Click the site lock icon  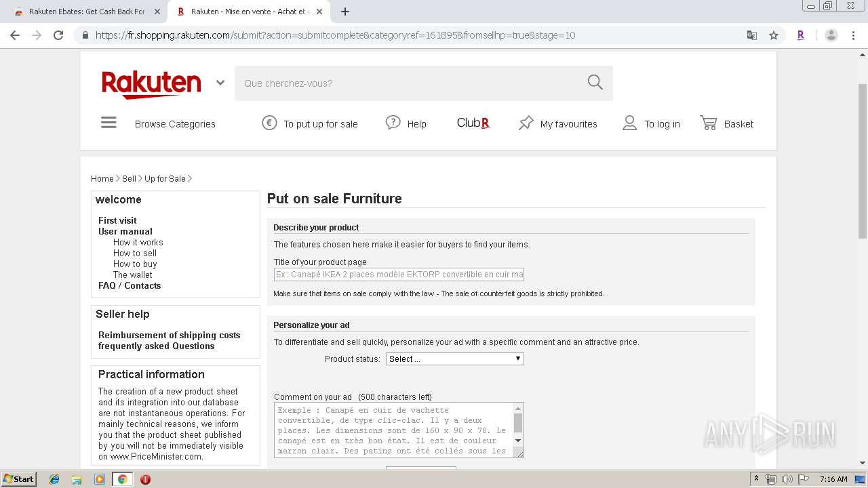(85, 35)
